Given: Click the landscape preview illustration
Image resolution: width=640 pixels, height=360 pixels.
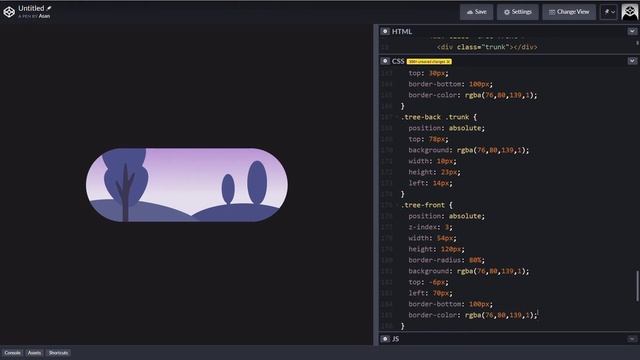Looking at the screenshot, I should click(x=187, y=185).
